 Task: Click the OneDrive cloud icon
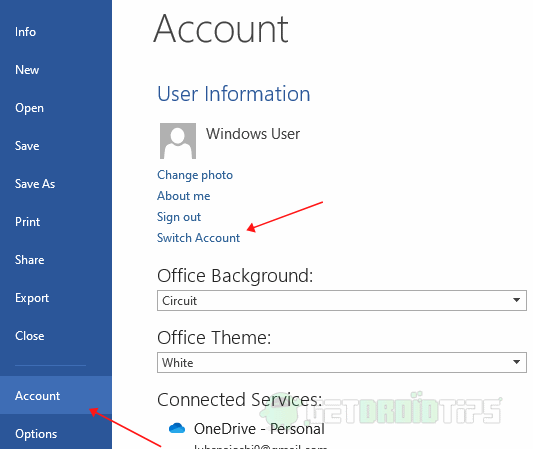pos(177,428)
